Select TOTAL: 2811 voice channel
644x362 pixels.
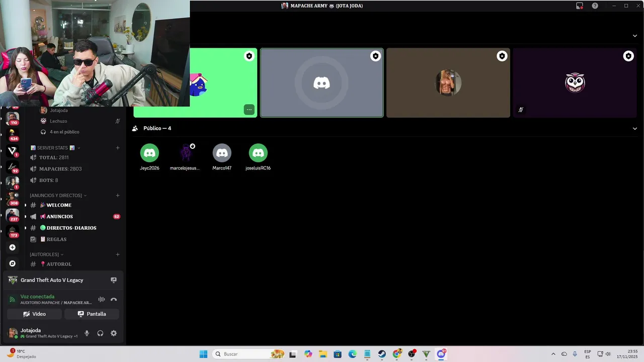click(x=75, y=157)
